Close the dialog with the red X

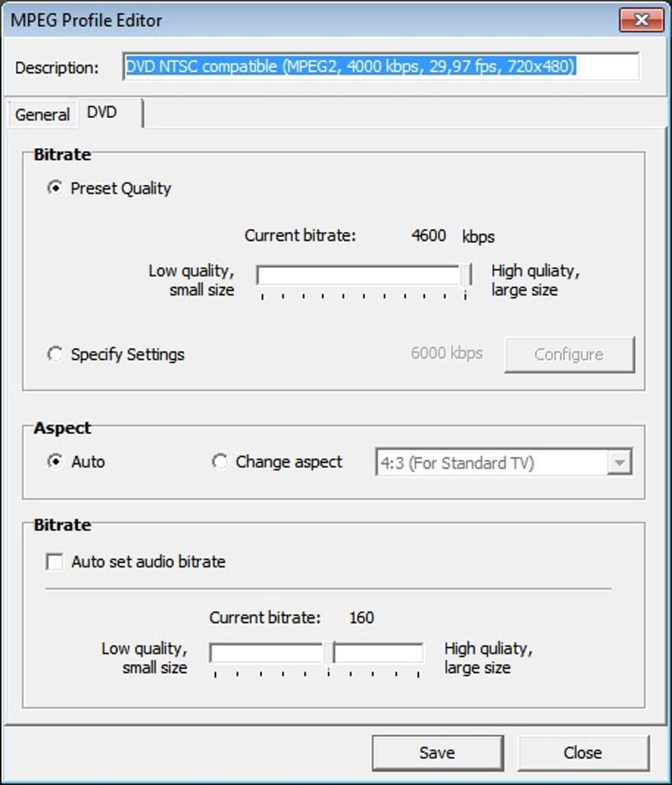pos(642,20)
